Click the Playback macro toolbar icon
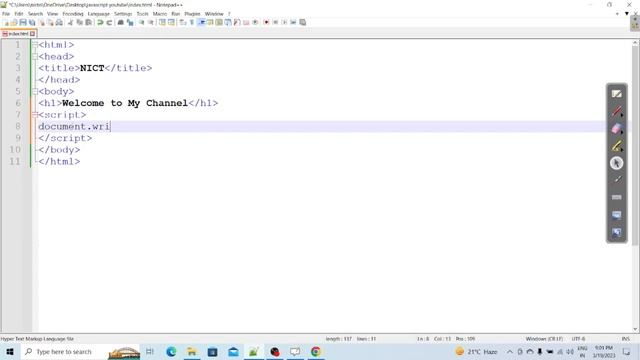Screen dimensions: 640x360 [284, 22]
